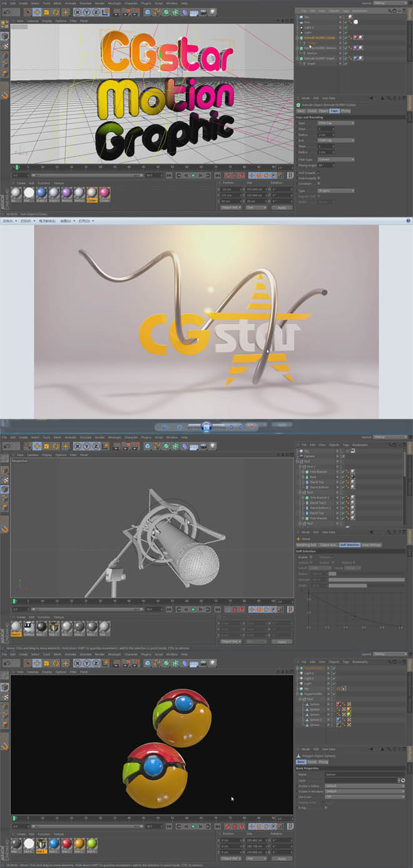Image resolution: width=413 pixels, height=868 pixels.
Task: Toggle Hull Inwards checkbox in Caps settings
Action: coord(319,172)
